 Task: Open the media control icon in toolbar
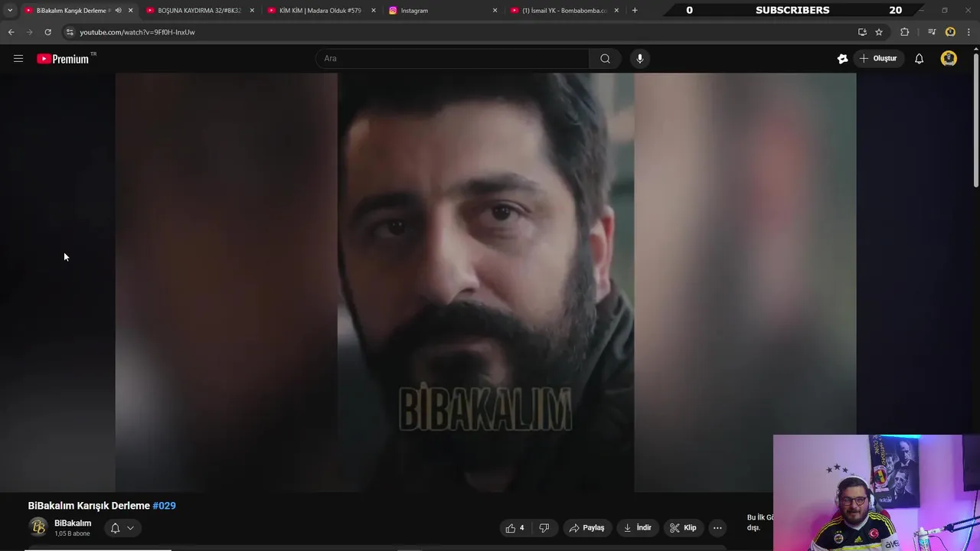click(x=931, y=32)
